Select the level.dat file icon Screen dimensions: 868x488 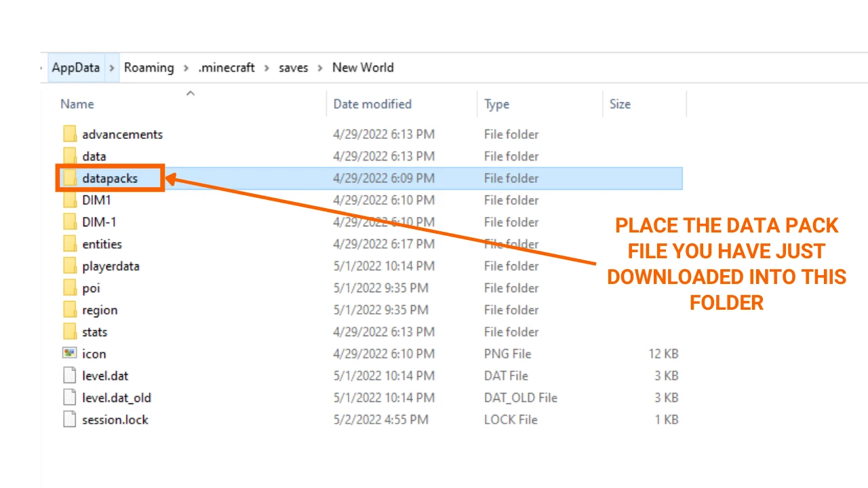[x=69, y=375]
